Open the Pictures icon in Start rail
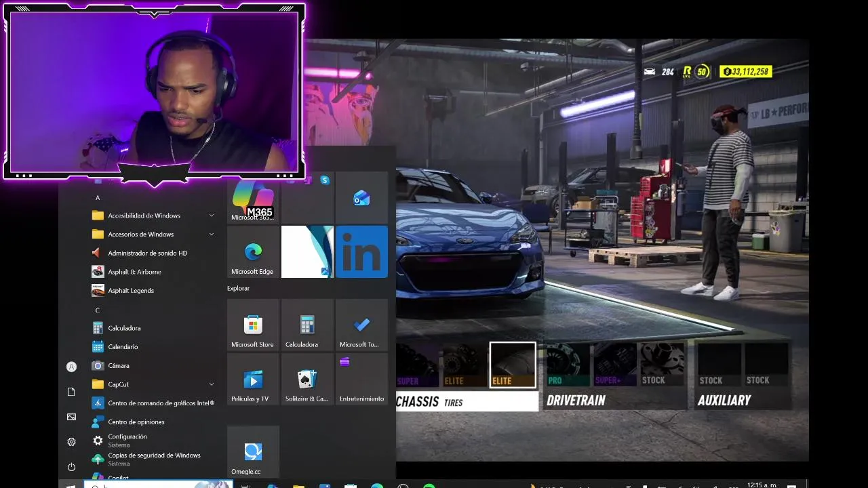868x488 pixels. (71, 417)
